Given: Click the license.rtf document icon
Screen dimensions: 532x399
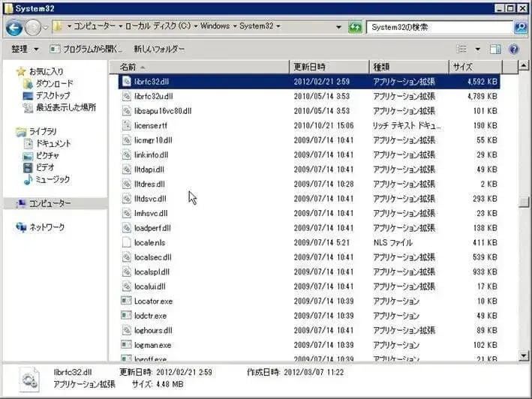Looking at the screenshot, I should [127, 125].
